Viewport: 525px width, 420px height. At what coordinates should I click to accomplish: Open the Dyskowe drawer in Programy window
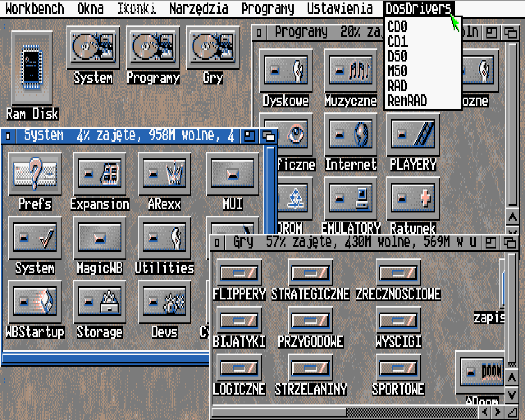[286, 71]
